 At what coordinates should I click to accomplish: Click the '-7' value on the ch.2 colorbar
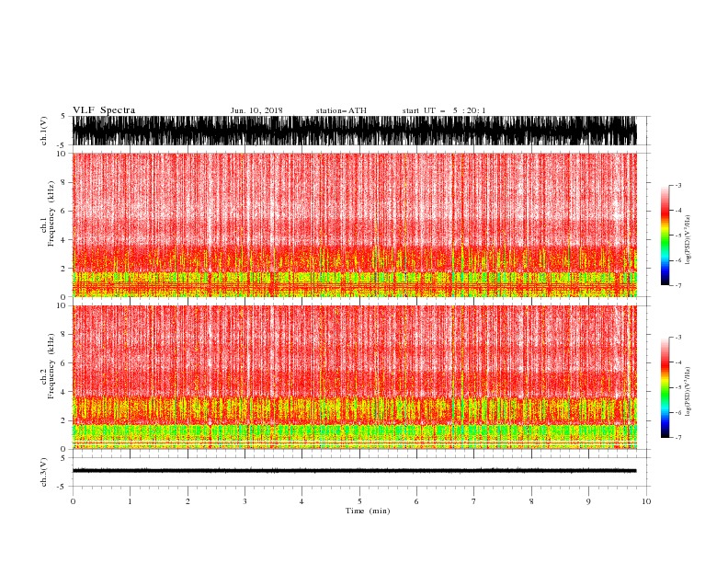coord(677,438)
